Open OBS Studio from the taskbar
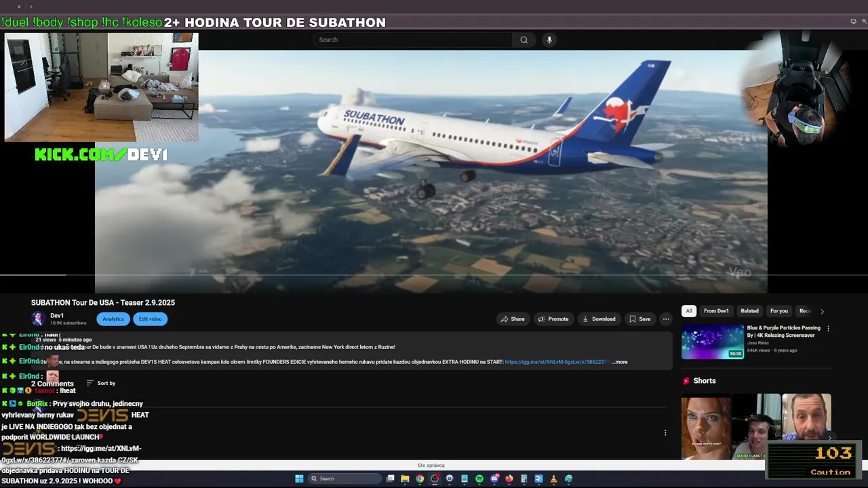 pyautogui.click(x=435, y=479)
